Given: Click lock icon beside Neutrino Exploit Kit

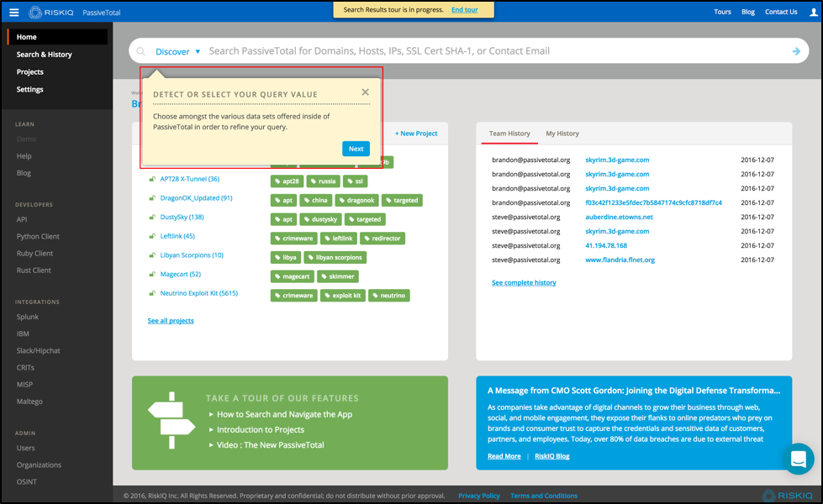Looking at the screenshot, I should [152, 294].
